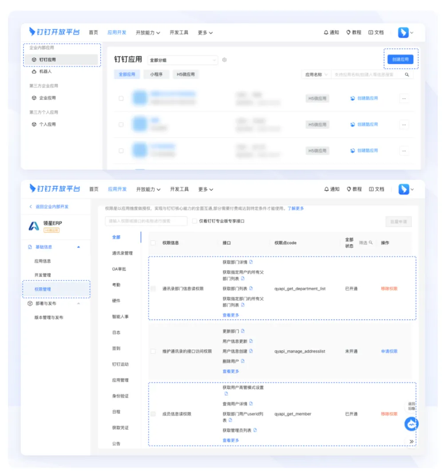Switch to the 小程序 tab
The height and width of the screenshot is (476, 448).
(x=156, y=75)
